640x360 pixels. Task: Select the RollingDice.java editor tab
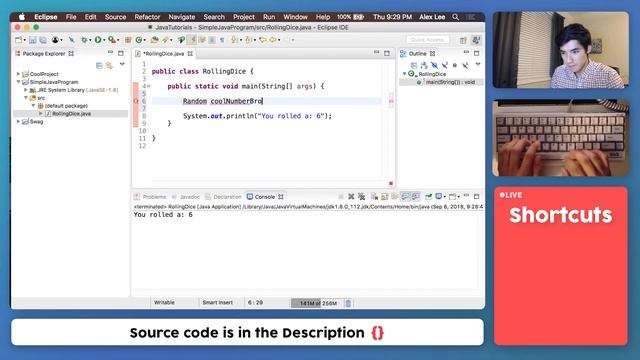click(x=163, y=53)
